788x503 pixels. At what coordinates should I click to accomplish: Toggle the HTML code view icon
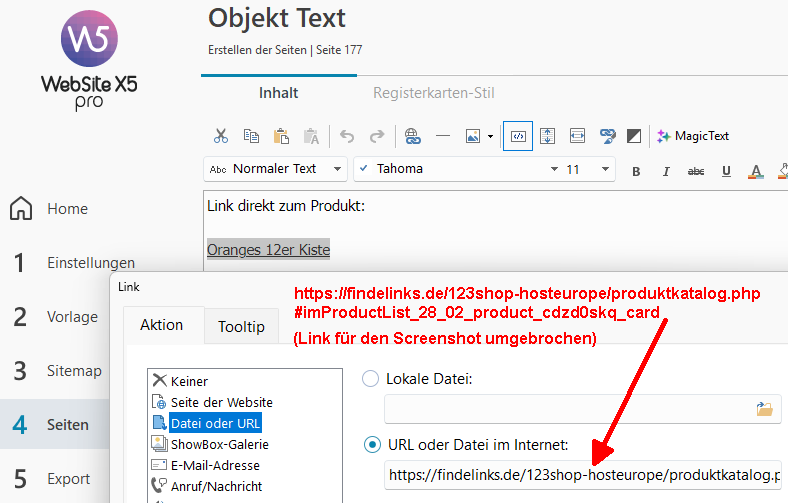(x=517, y=136)
